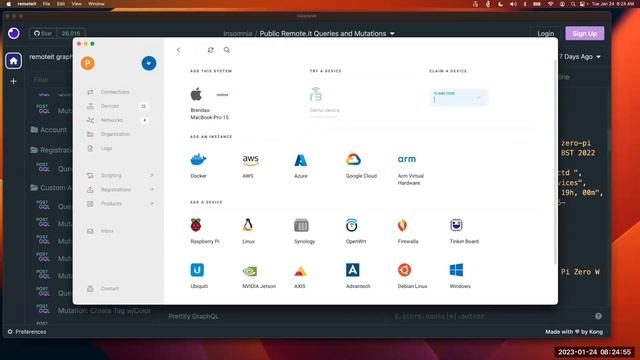Add a Docker instance
This screenshot has width=640, height=360.
198,165
